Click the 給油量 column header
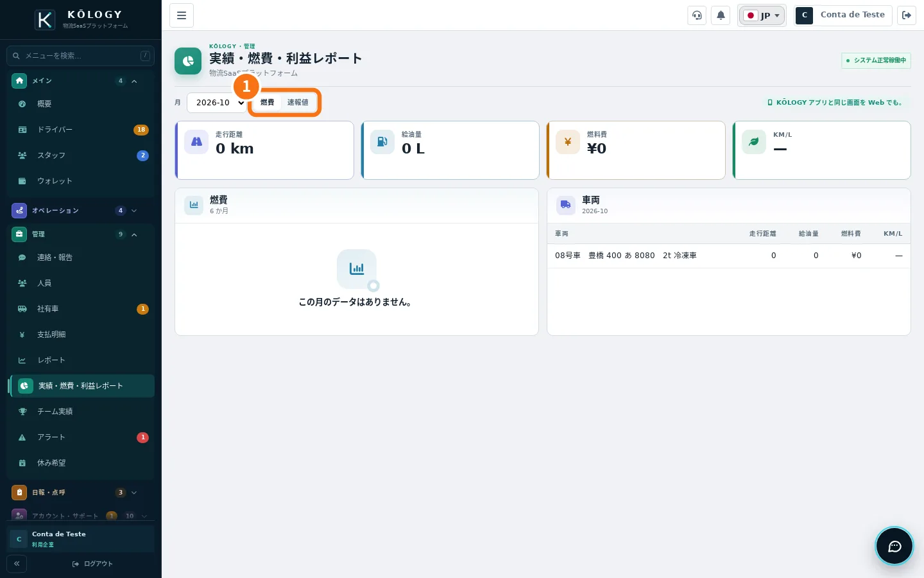Viewport: 924px width, 578px height. 809,234
